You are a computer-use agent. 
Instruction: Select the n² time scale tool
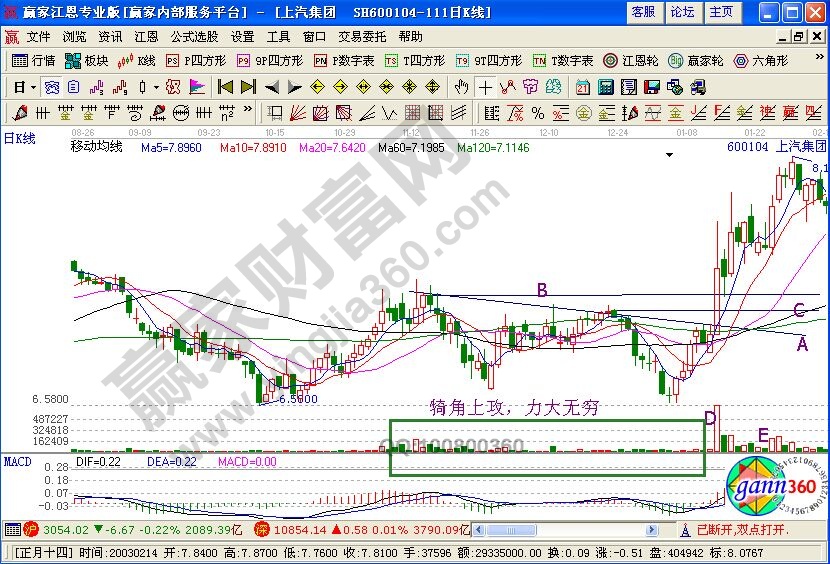(227, 113)
